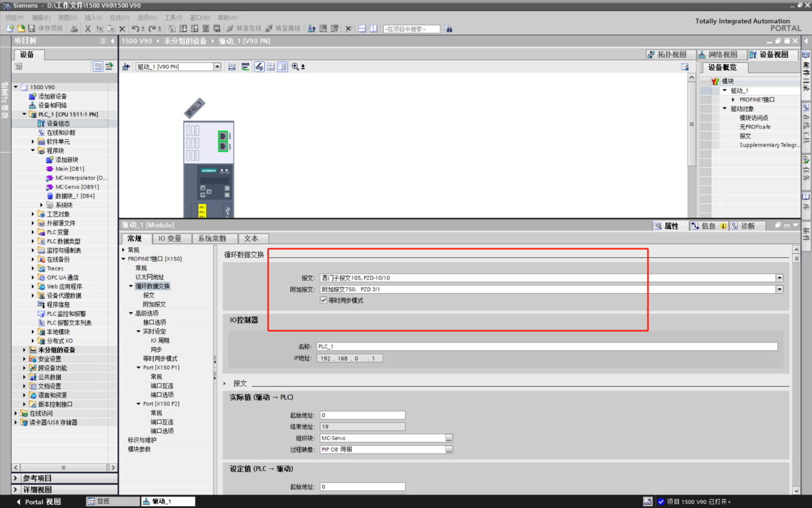Click the 在线和诊断 icon in the project tree
Screen dimensions: 812x508
click(42, 133)
